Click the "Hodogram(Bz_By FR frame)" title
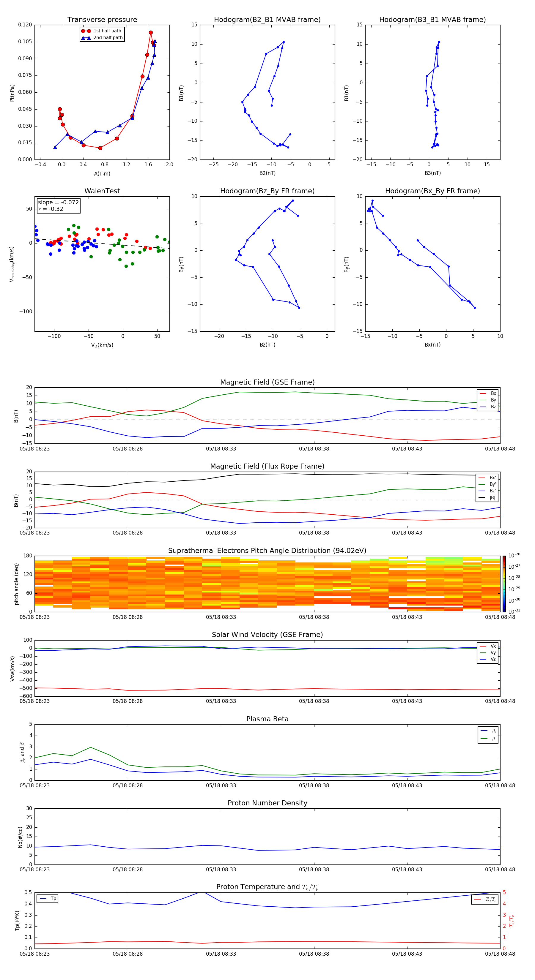Viewport: 535px width, 980px height. (267, 191)
